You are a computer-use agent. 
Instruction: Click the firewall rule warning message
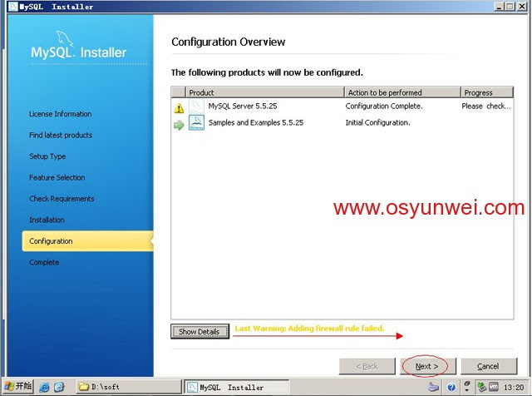pyautogui.click(x=309, y=328)
